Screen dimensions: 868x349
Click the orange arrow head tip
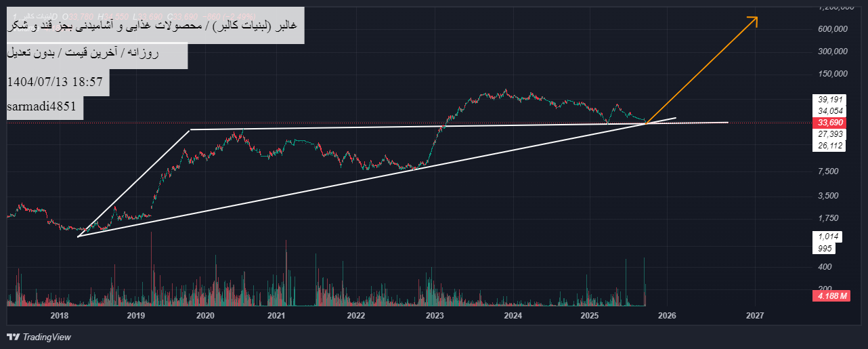coord(756,17)
